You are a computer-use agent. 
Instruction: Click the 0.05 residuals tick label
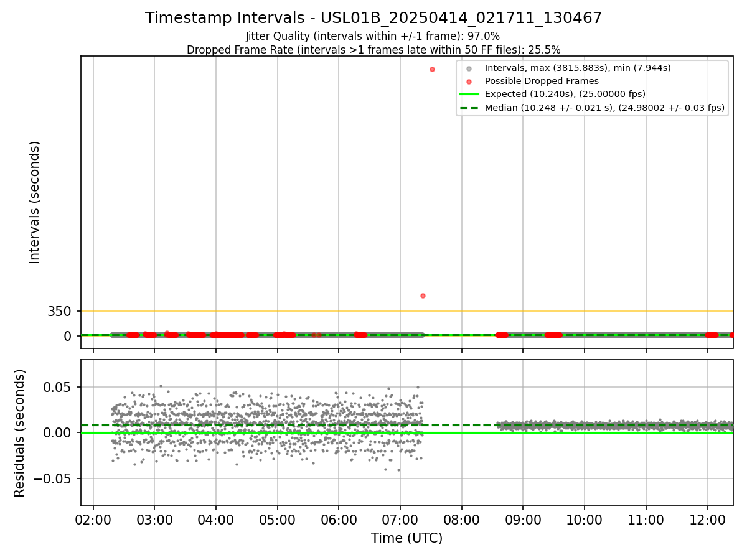click(x=58, y=387)
